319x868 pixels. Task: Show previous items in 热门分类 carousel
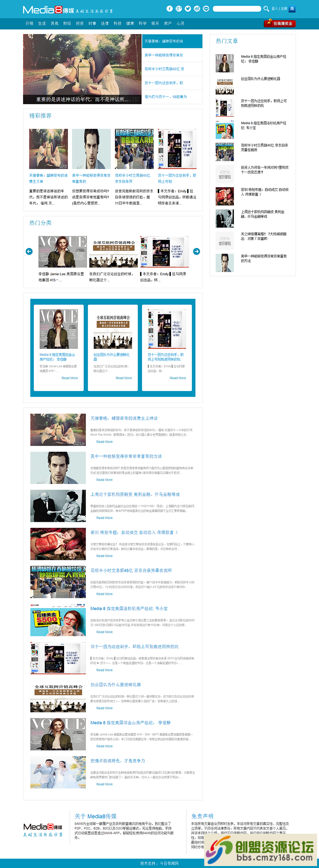pyautogui.click(x=29, y=252)
